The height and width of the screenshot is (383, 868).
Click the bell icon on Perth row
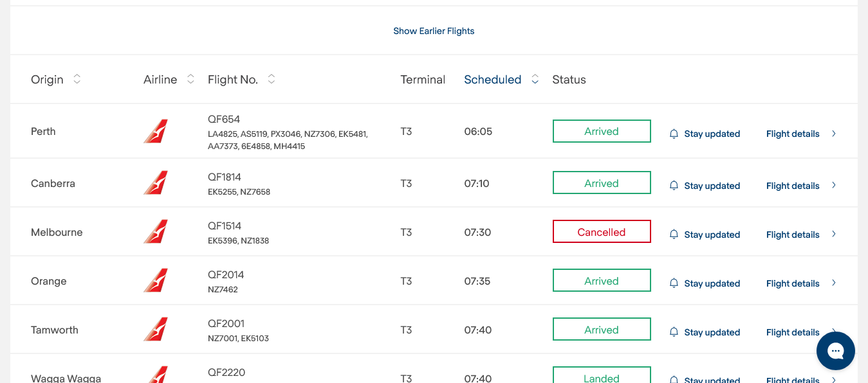[674, 134]
